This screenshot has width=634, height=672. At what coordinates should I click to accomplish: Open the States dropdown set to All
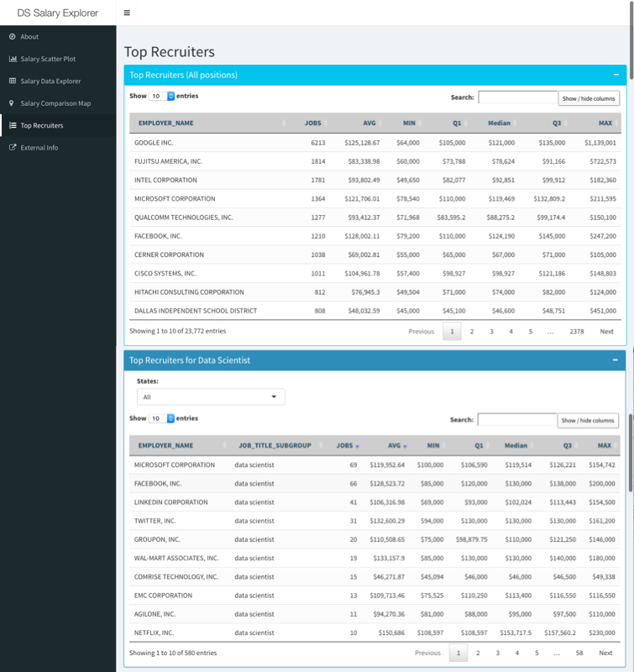211,396
